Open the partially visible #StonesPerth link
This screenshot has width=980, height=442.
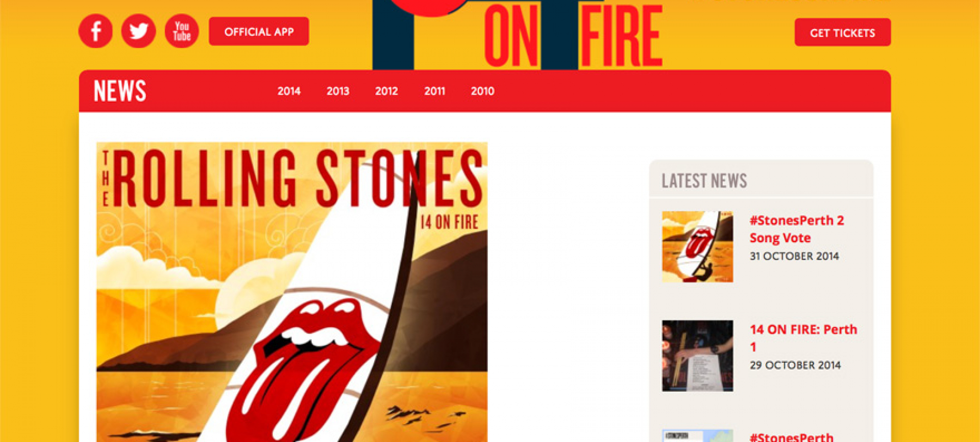point(792,437)
